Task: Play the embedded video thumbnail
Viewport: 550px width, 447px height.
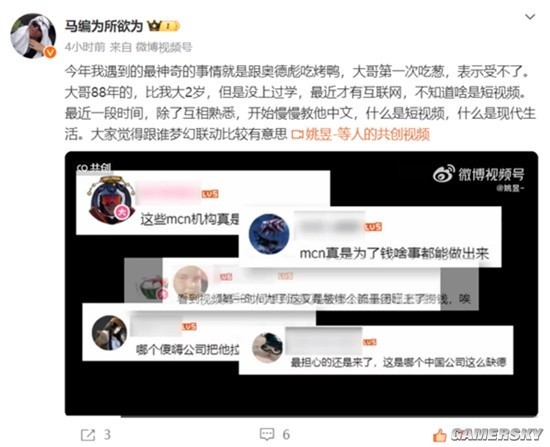Action: pos(301,283)
